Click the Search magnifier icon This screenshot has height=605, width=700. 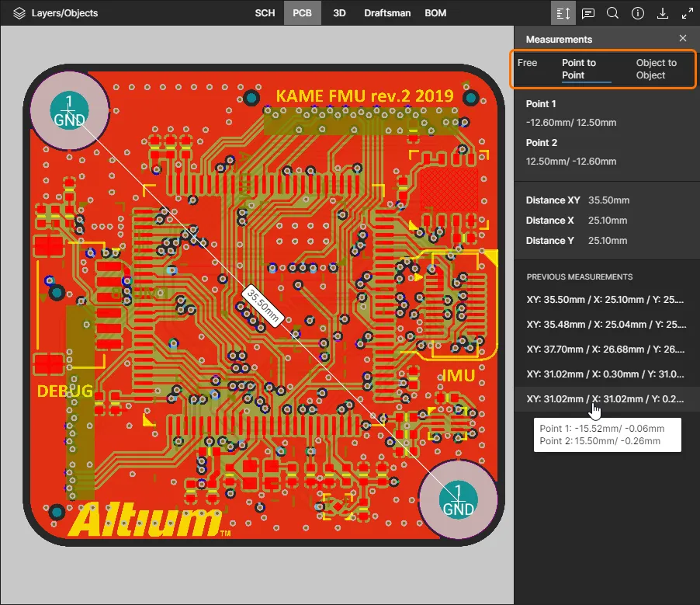pos(613,13)
